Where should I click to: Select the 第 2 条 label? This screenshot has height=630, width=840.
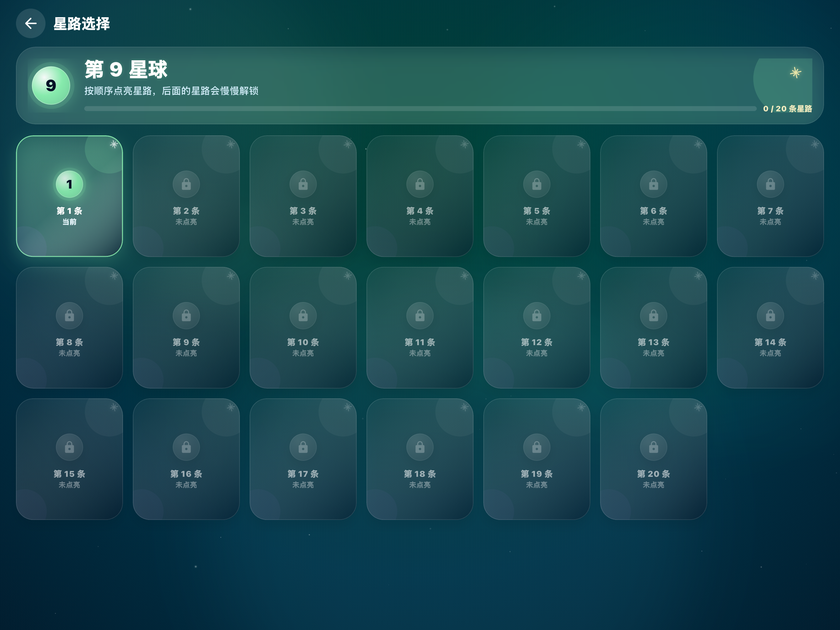click(186, 211)
